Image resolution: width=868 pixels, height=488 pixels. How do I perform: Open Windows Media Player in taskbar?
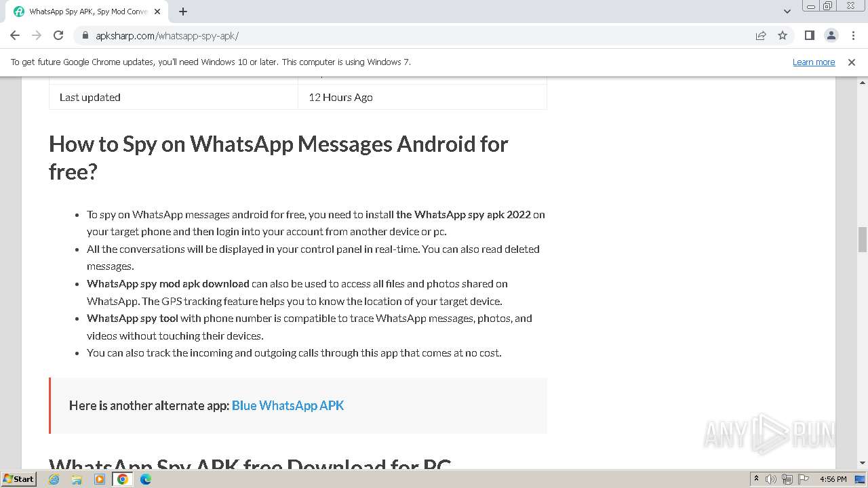100,479
